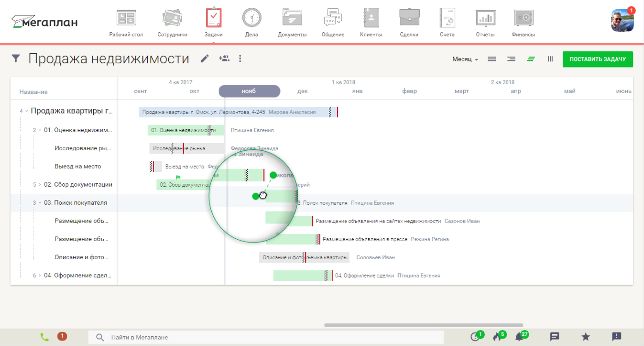This screenshot has height=346, width=644.
Task: Open the Документы section
Action: (292, 23)
